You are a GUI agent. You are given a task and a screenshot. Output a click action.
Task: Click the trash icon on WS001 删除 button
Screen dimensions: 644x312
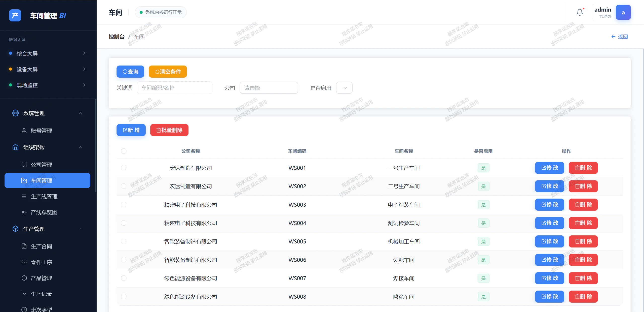click(x=577, y=168)
